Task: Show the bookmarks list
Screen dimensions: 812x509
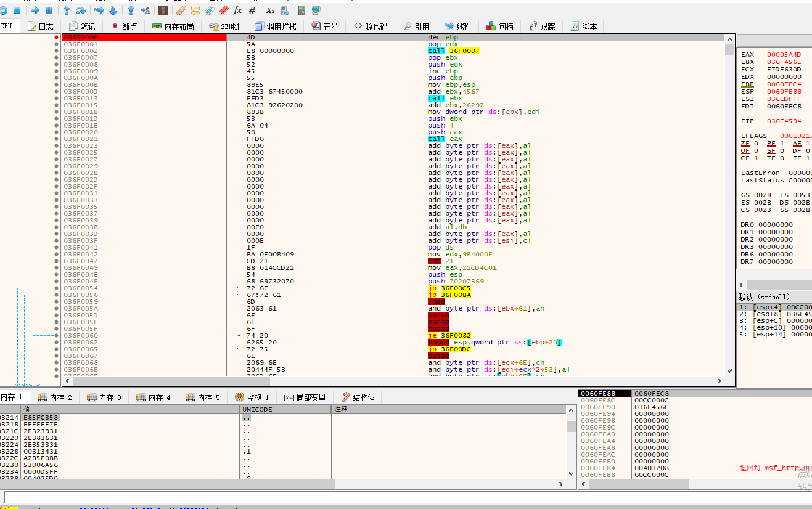Action: tap(224, 10)
